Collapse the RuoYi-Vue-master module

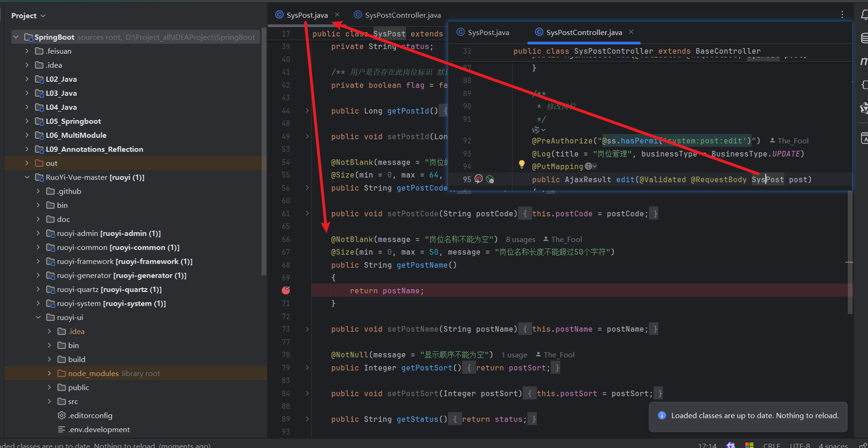[x=27, y=177]
